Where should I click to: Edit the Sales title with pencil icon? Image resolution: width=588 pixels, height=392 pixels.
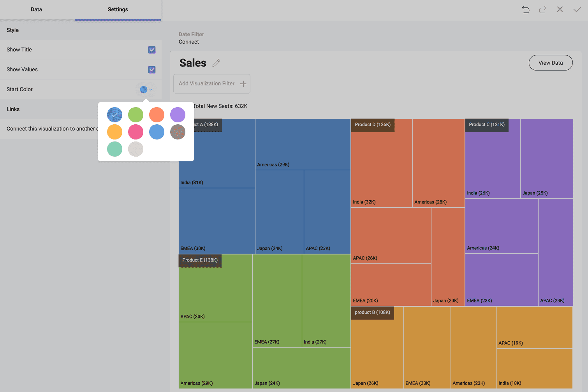tap(216, 63)
